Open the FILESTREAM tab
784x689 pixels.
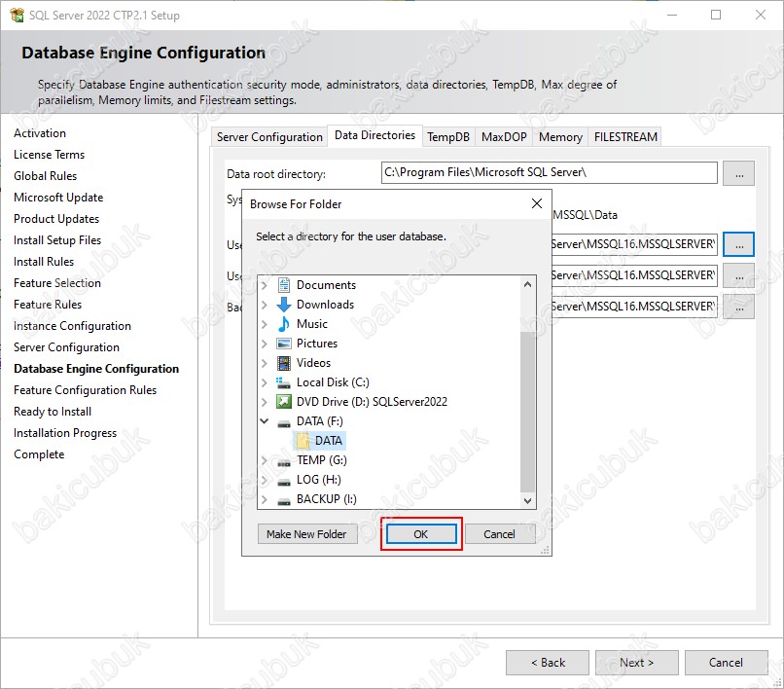tap(625, 137)
